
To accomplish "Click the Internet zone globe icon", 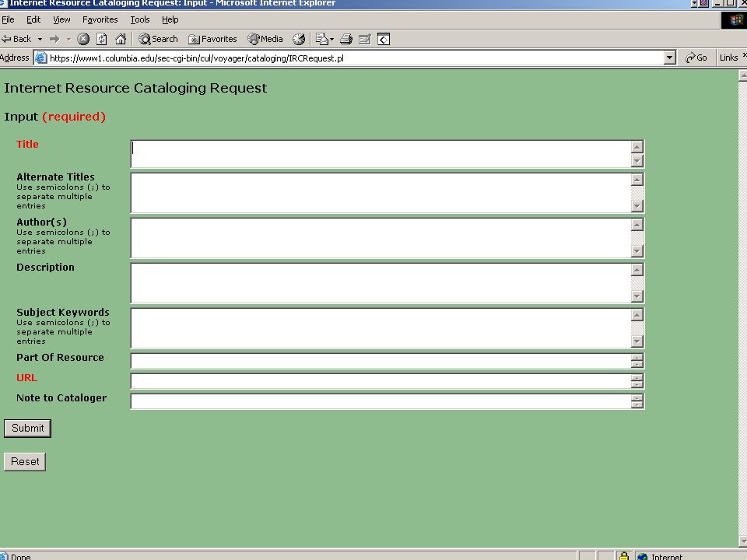I will coord(642,556).
